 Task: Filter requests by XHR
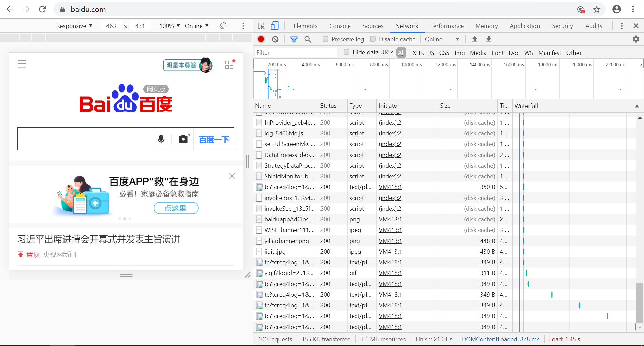point(418,53)
